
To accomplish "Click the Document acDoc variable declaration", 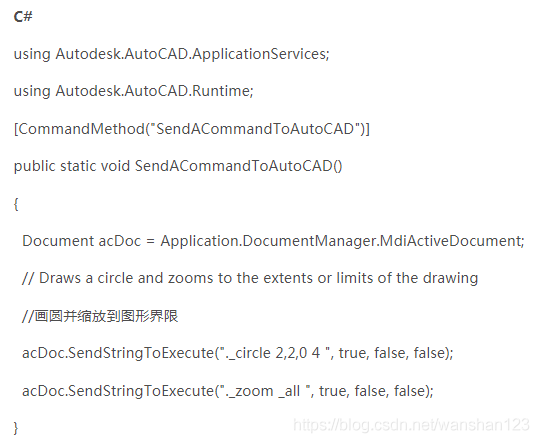I will 273,241.
